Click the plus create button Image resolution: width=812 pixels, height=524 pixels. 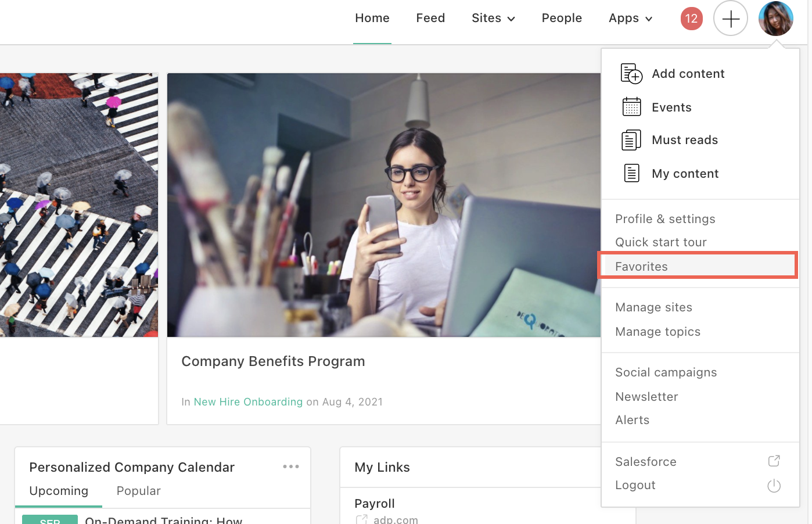click(x=730, y=19)
